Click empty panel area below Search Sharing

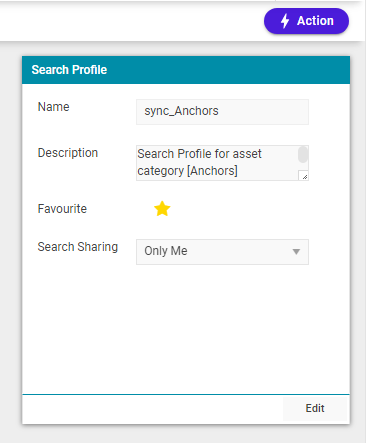[x=186, y=330]
